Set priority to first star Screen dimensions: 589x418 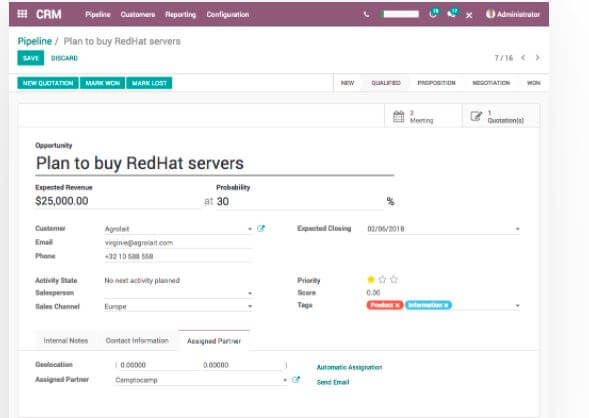(371, 279)
